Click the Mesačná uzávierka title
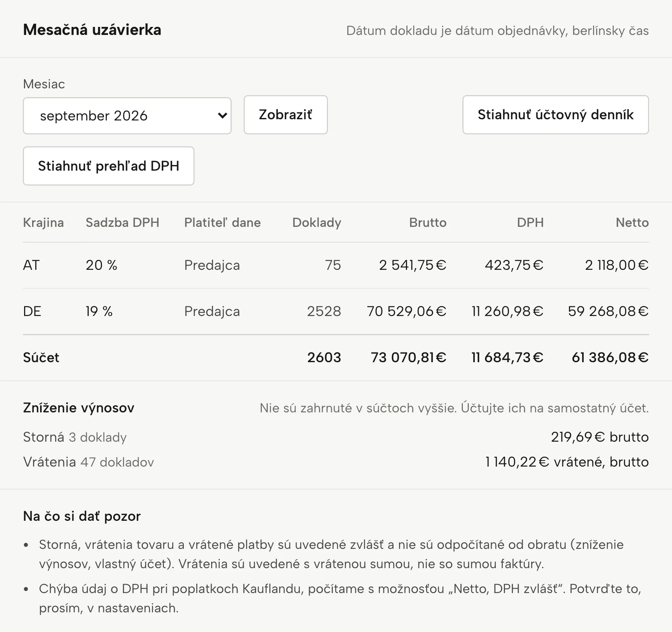 coord(92,30)
